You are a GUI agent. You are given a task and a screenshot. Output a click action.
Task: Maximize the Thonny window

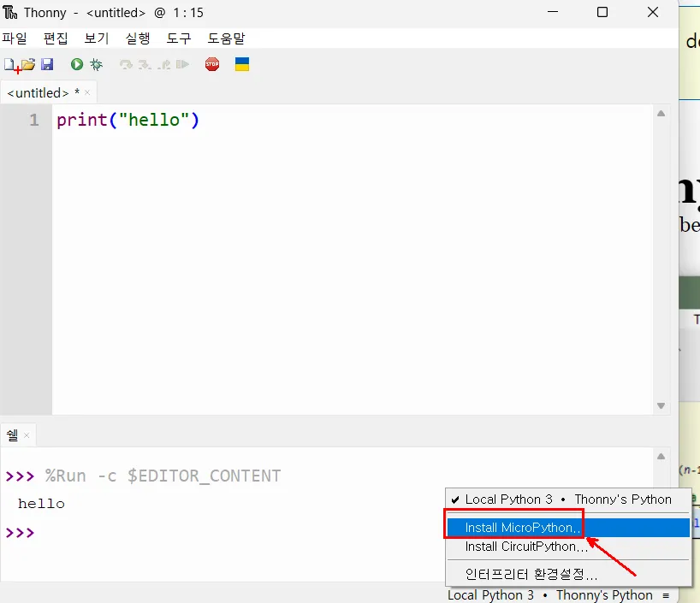tap(602, 12)
